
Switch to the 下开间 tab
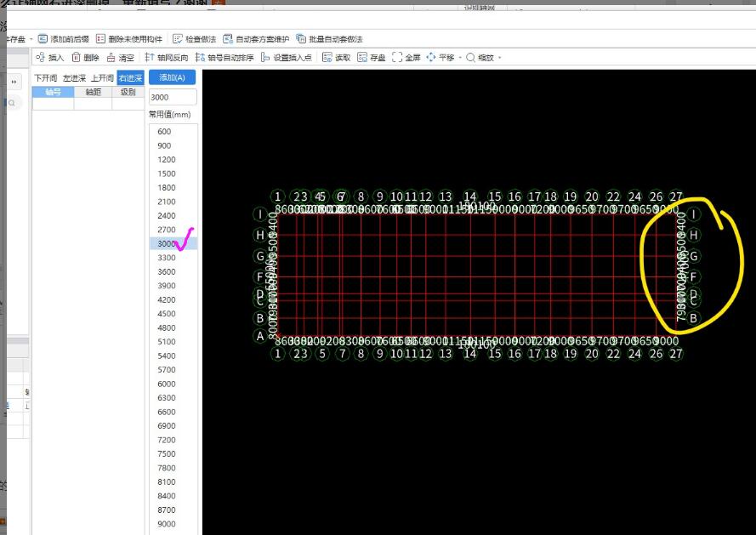click(46, 78)
